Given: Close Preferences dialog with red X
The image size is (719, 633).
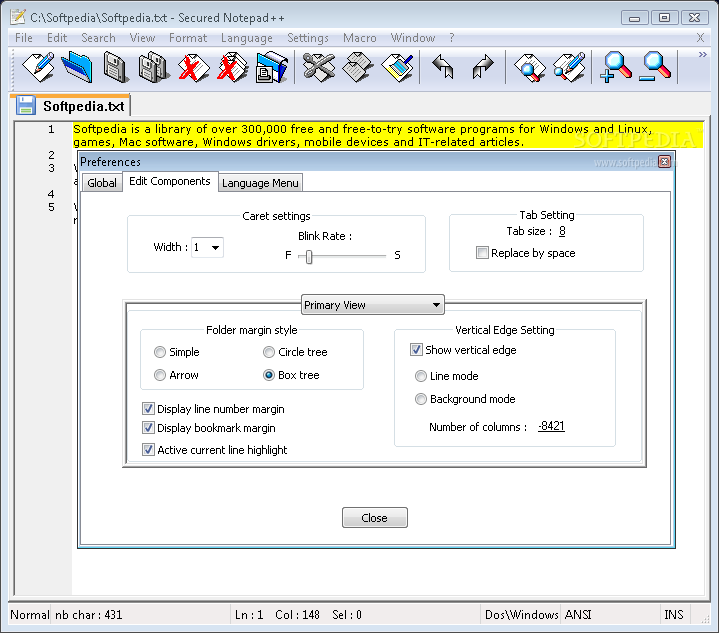Looking at the screenshot, I should [x=664, y=161].
